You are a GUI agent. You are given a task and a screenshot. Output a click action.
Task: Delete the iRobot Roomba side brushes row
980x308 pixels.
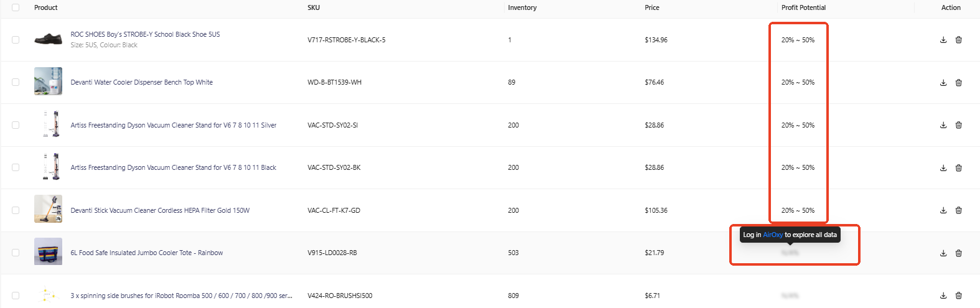click(959, 296)
